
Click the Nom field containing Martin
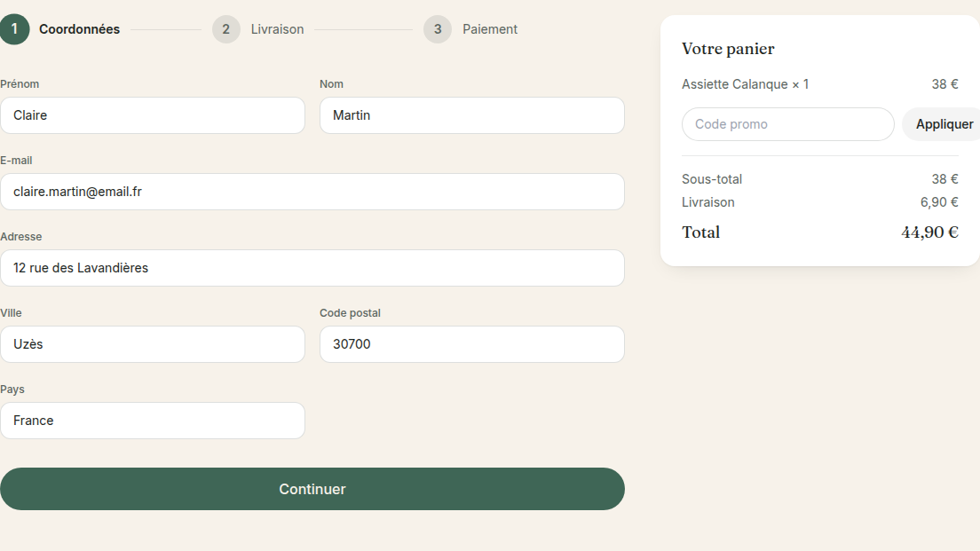472,115
